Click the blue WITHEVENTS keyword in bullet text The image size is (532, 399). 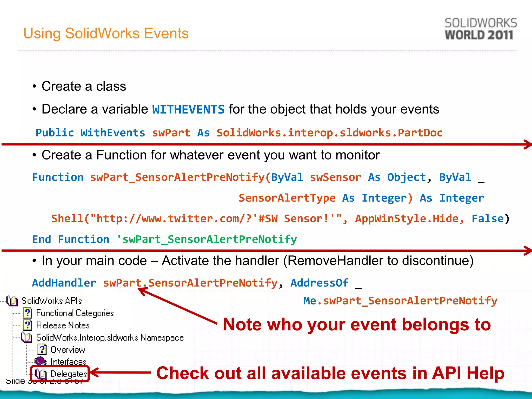coord(188,109)
